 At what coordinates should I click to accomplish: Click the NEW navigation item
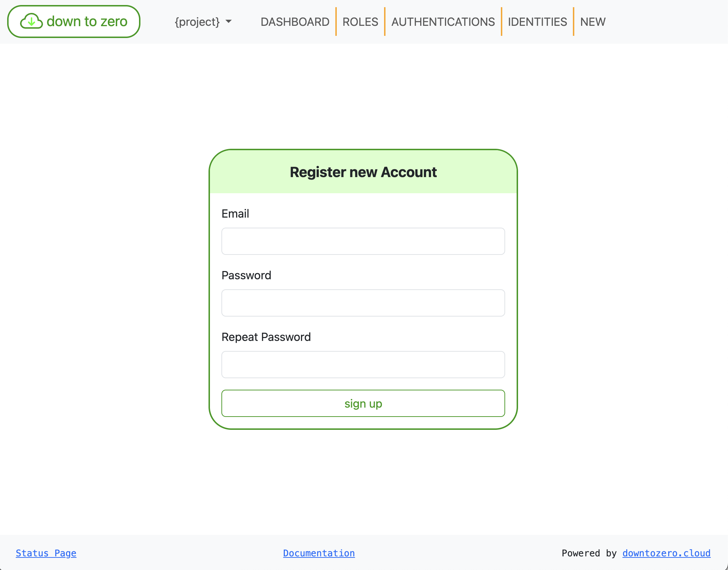593,22
